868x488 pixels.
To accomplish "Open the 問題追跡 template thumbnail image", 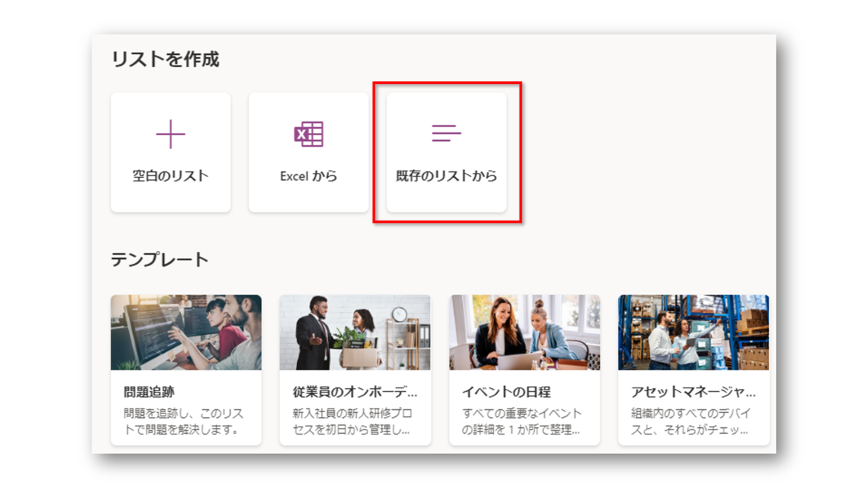I will tap(186, 333).
